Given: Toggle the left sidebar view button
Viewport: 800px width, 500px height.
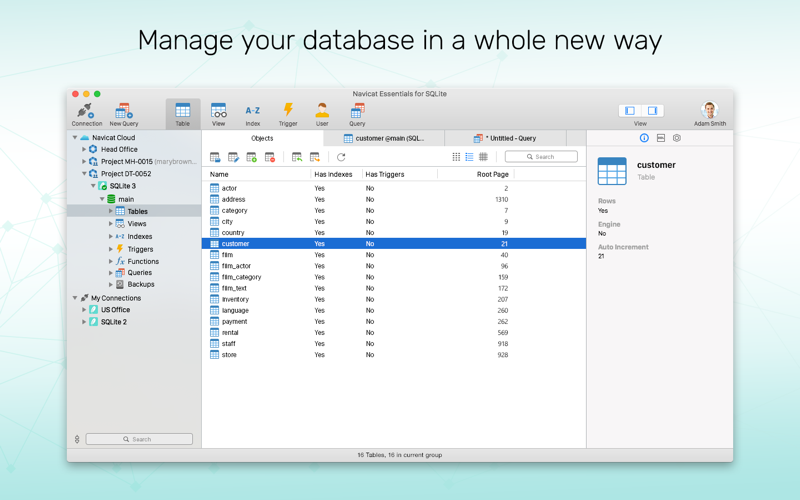Looking at the screenshot, I should (630, 111).
